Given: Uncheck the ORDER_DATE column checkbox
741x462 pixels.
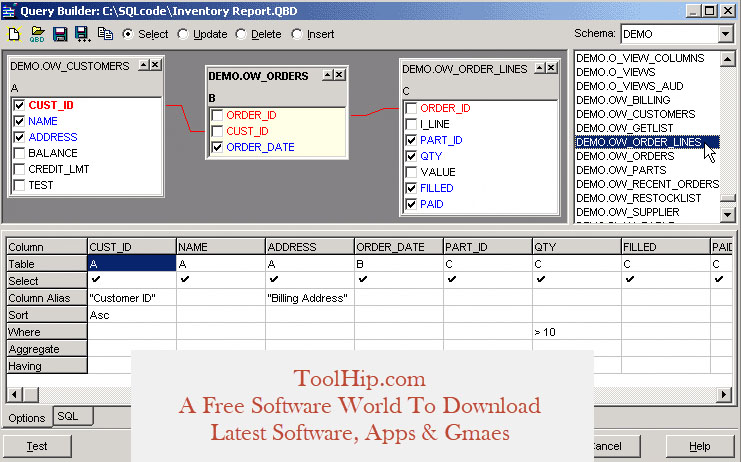Looking at the screenshot, I should (217, 147).
